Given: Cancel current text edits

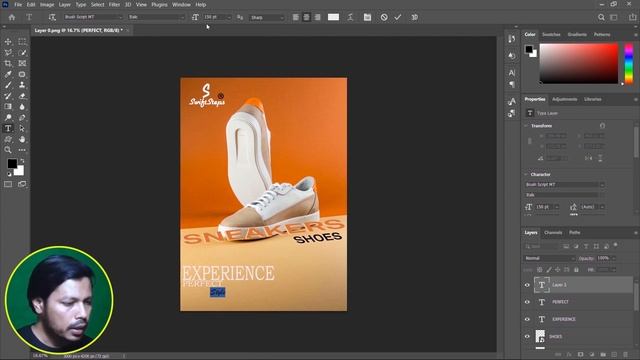Looking at the screenshot, I should (384, 17).
